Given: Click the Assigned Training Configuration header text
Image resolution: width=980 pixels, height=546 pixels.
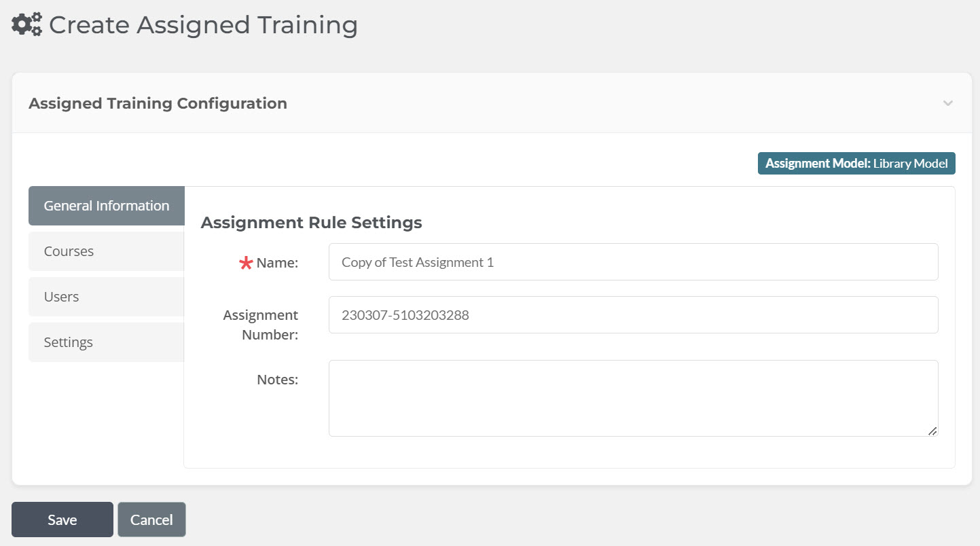Looking at the screenshot, I should 158,103.
